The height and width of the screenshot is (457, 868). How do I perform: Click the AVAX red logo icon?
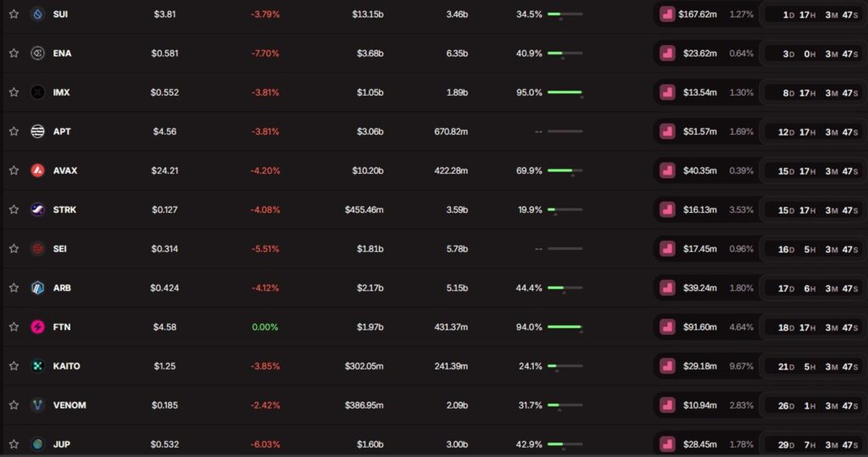coord(37,170)
